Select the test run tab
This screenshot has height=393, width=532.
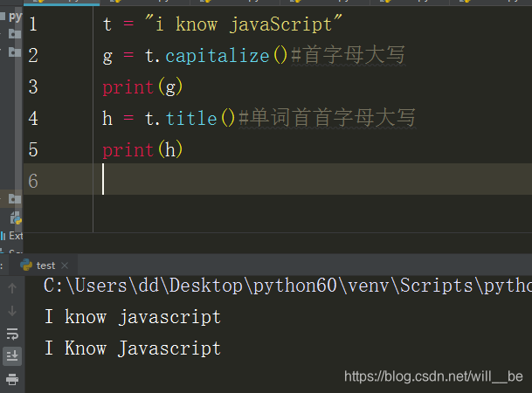coord(44,265)
